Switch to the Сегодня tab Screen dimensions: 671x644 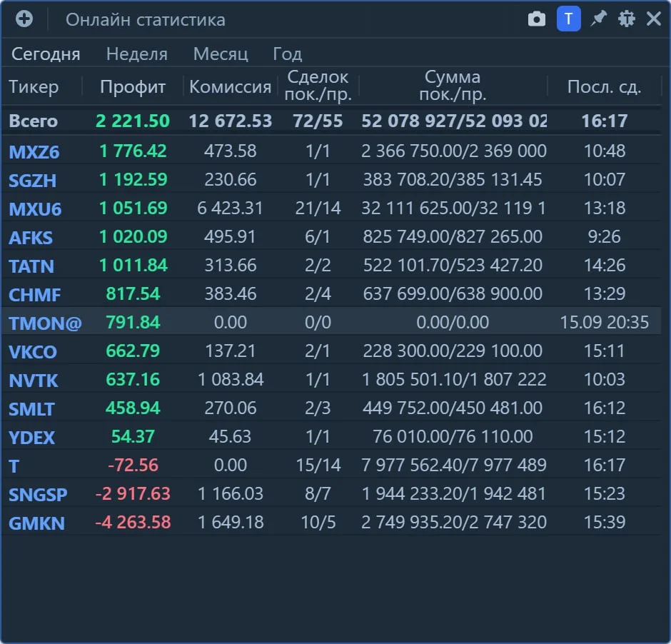point(46,54)
